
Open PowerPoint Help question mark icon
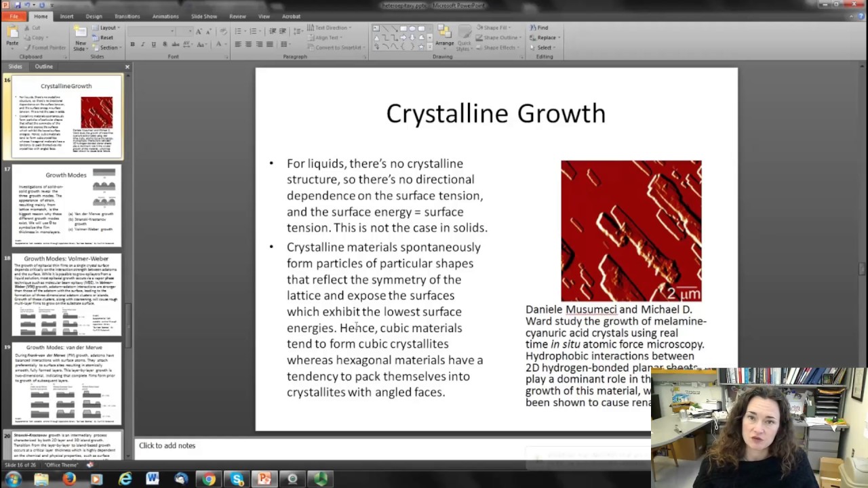click(x=861, y=16)
